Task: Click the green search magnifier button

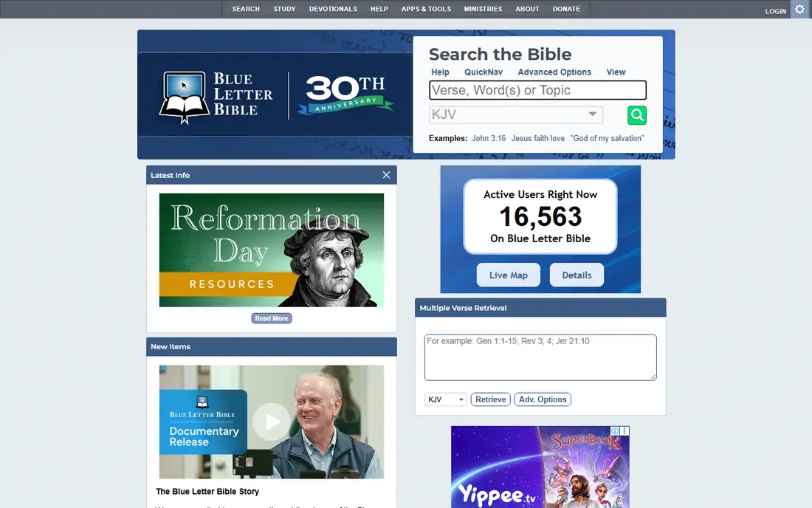Action: tap(637, 115)
